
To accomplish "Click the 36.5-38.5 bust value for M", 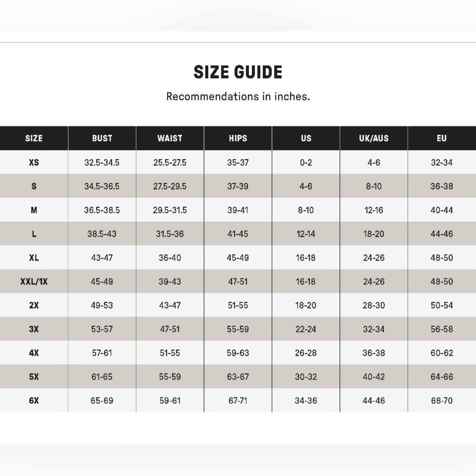I will coord(102,210).
